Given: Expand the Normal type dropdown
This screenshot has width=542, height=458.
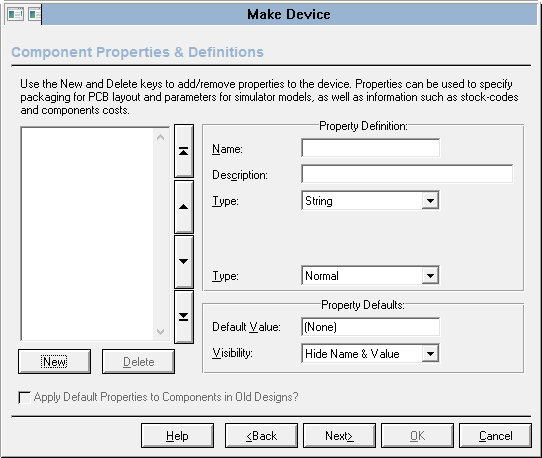Looking at the screenshot, I should (430, 275).
